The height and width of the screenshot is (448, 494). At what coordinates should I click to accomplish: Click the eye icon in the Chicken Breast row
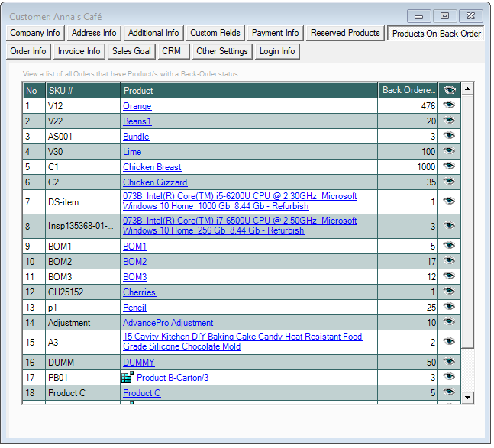tap(449, 166)
